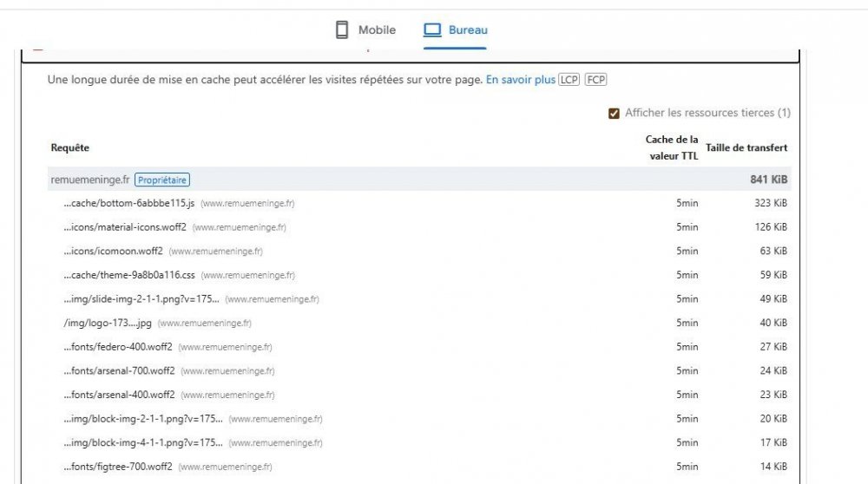Open the material-icons.woff2 resource link
This screenshot has width=868, height=484.
pyautogui.click(x=125, y=227)
